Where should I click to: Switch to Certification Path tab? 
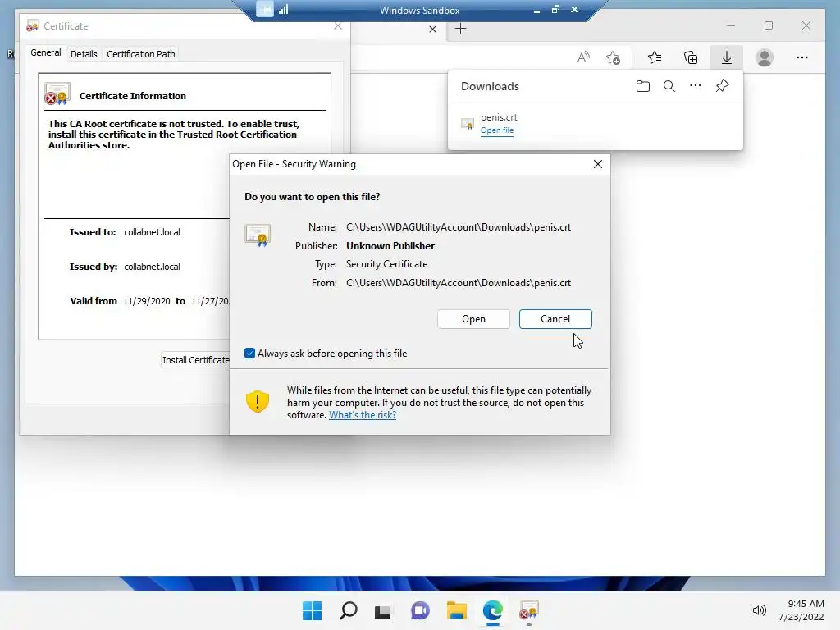(141, 54)
